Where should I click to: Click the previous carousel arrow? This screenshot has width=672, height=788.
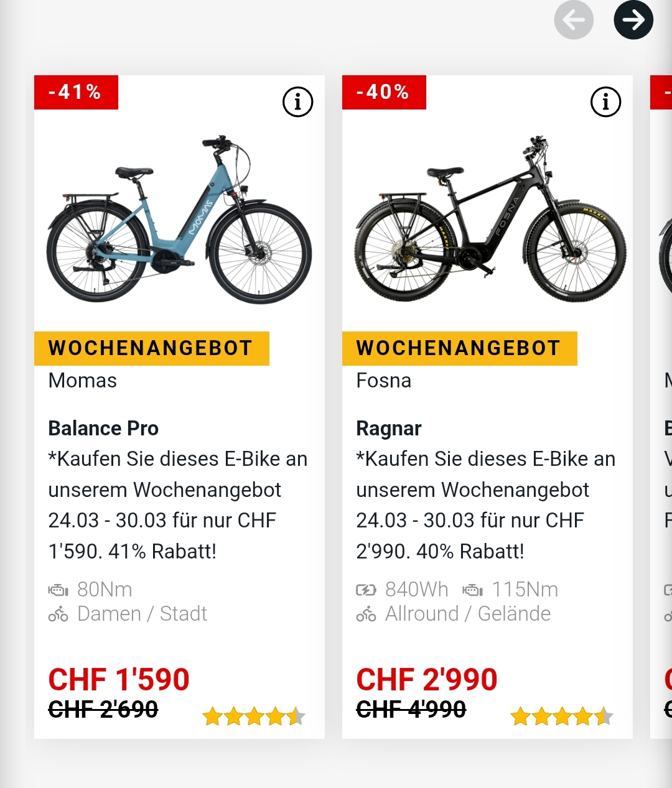574,20
